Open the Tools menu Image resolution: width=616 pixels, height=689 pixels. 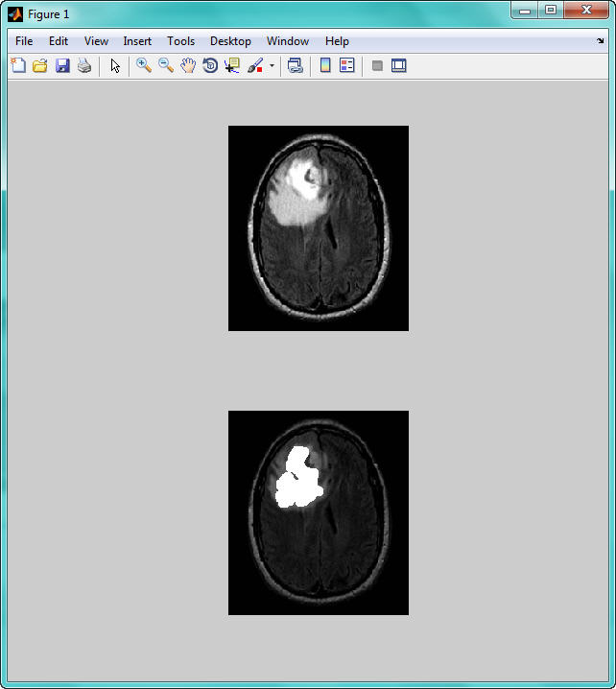[180, 41]
